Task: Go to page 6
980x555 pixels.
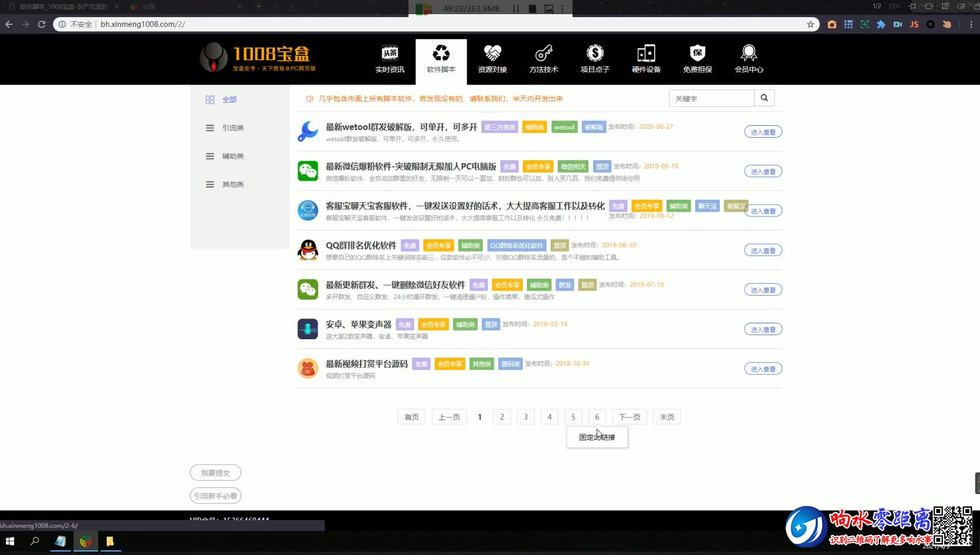Action: 597,417
